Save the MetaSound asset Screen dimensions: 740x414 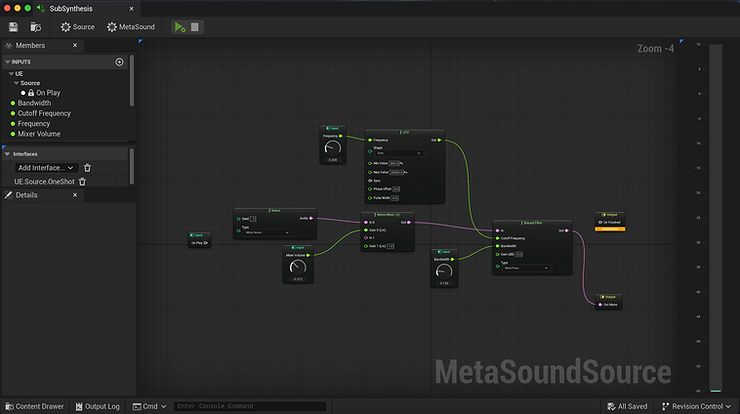tap(13, 27)
